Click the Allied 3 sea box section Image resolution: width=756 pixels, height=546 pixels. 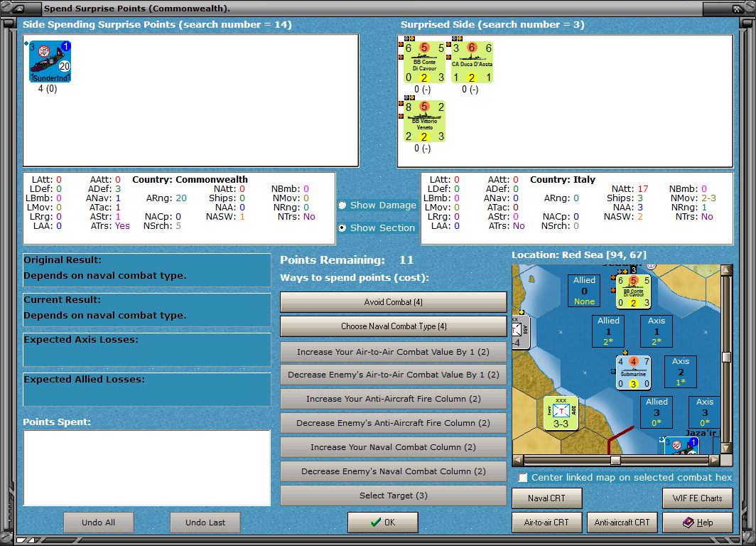pos(657,412)
